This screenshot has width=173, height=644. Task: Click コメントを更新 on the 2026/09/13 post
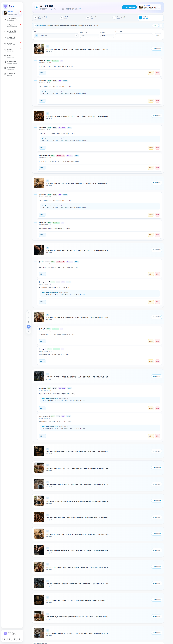coord(157,116)
